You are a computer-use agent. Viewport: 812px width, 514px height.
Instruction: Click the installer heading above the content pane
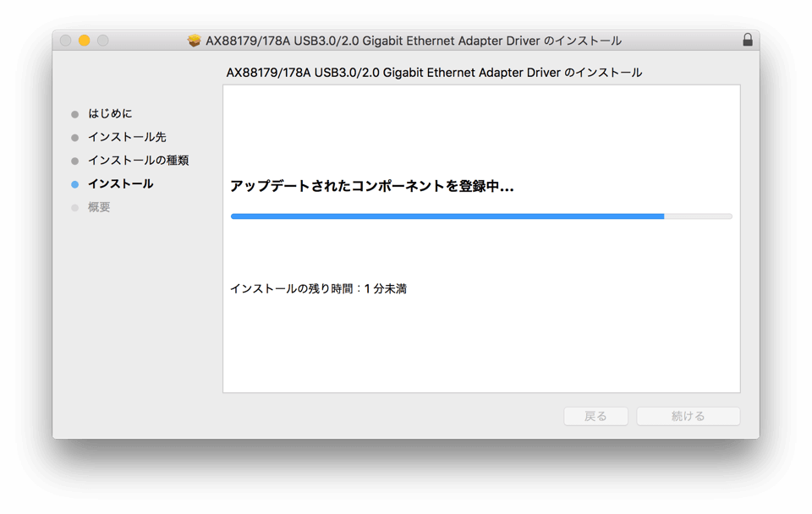coord(434,73)
